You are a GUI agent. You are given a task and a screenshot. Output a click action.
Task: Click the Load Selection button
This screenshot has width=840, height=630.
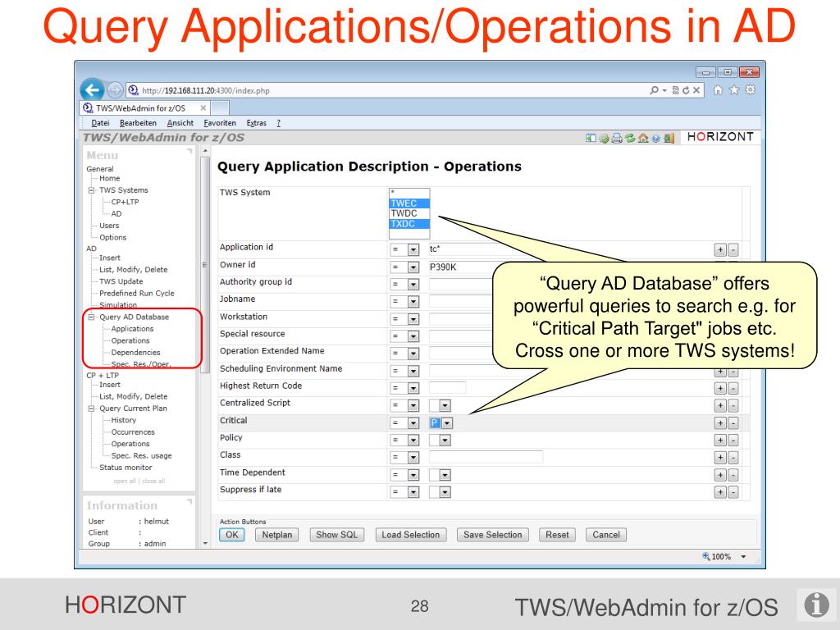(410, 535)
